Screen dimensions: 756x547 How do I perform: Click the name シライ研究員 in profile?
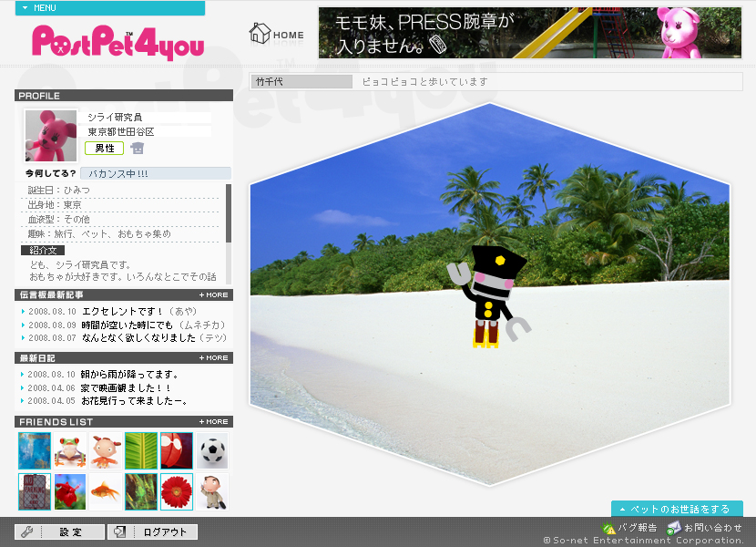tap(116, 117)
